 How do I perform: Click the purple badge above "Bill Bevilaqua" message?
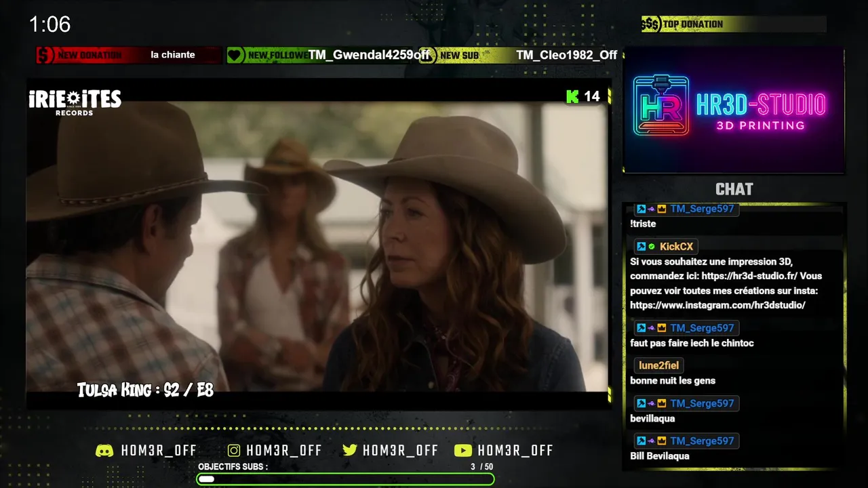652,441
